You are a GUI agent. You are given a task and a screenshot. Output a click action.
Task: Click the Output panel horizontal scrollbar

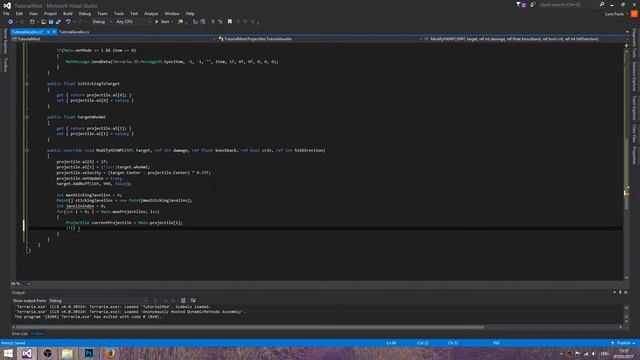tap(250, 327)
